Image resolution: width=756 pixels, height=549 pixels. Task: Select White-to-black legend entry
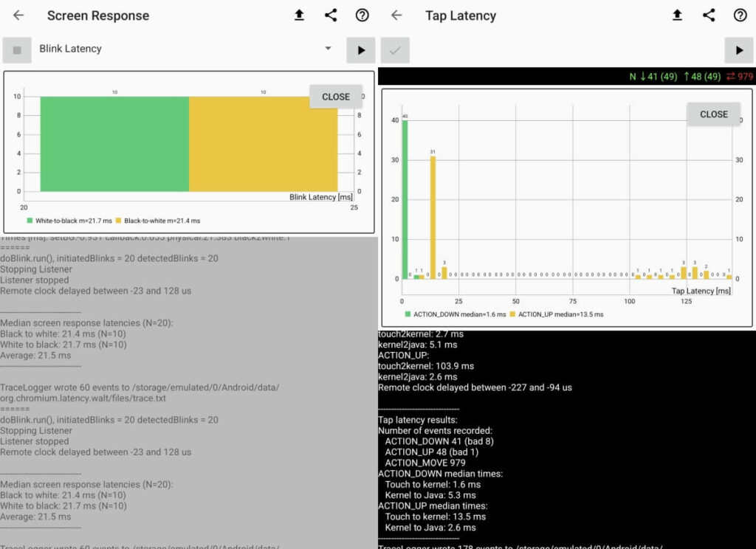(x=69, y=221)
